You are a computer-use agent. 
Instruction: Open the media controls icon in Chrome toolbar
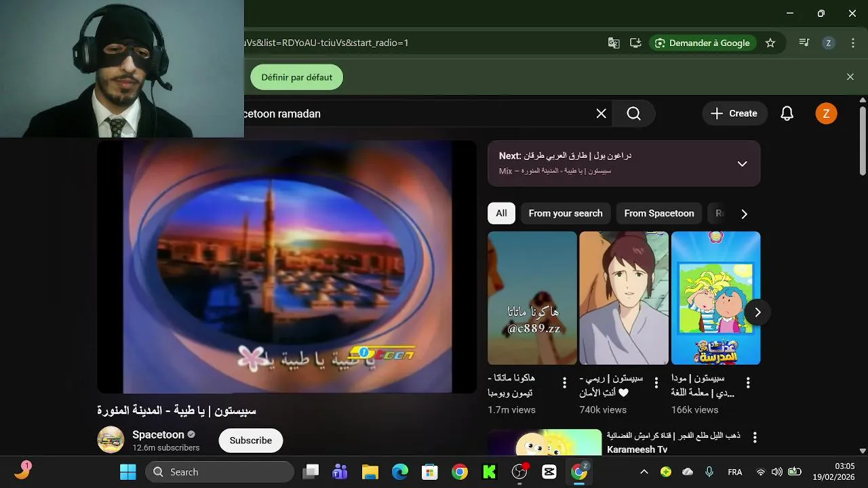[804, 43]
